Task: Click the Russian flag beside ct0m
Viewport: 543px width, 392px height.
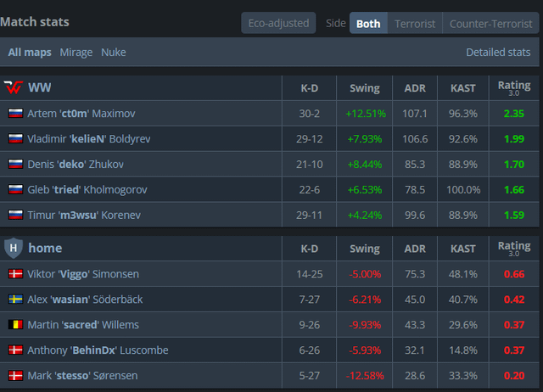Action: tap(14, 114)
